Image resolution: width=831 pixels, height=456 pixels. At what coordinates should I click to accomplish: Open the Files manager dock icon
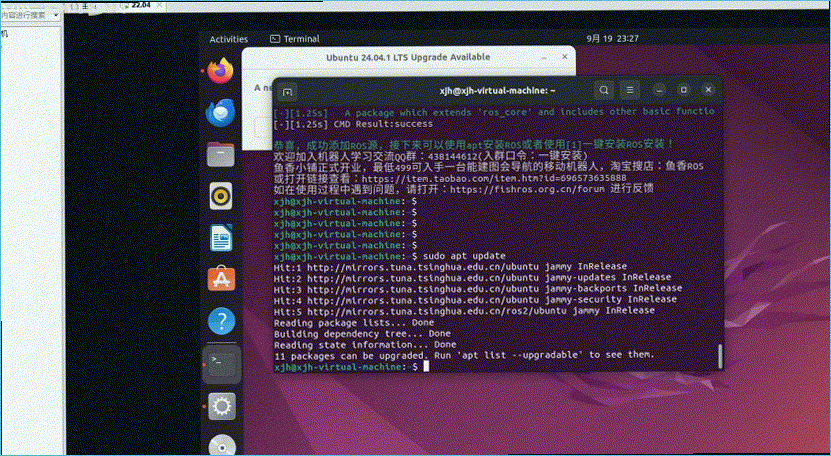click(x=220, y=154)
